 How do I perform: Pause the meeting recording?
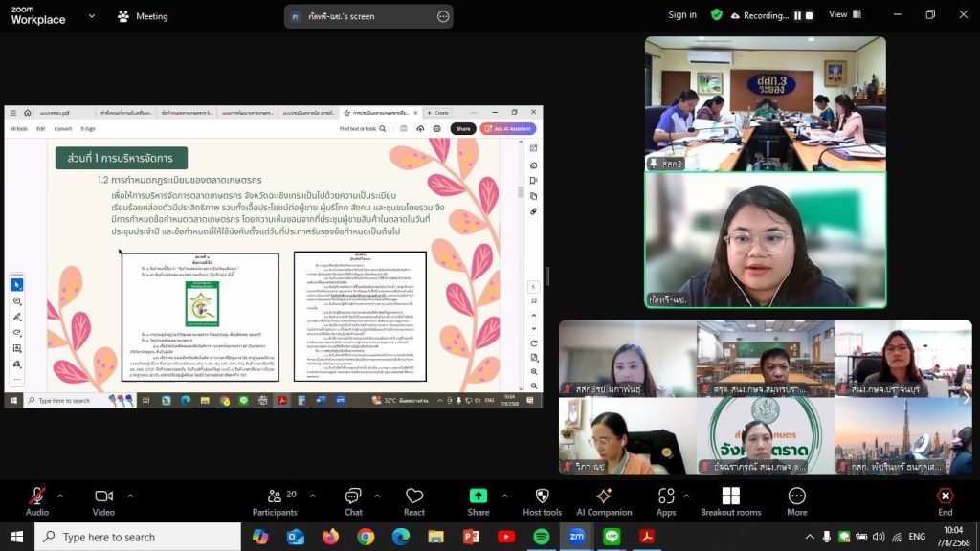796,15
